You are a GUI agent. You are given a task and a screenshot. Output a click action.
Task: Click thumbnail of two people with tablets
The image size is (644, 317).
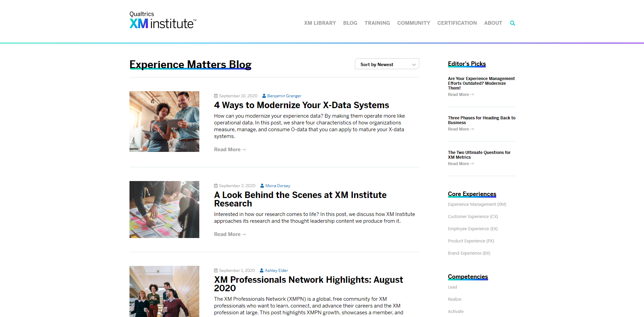pos(164,121)
